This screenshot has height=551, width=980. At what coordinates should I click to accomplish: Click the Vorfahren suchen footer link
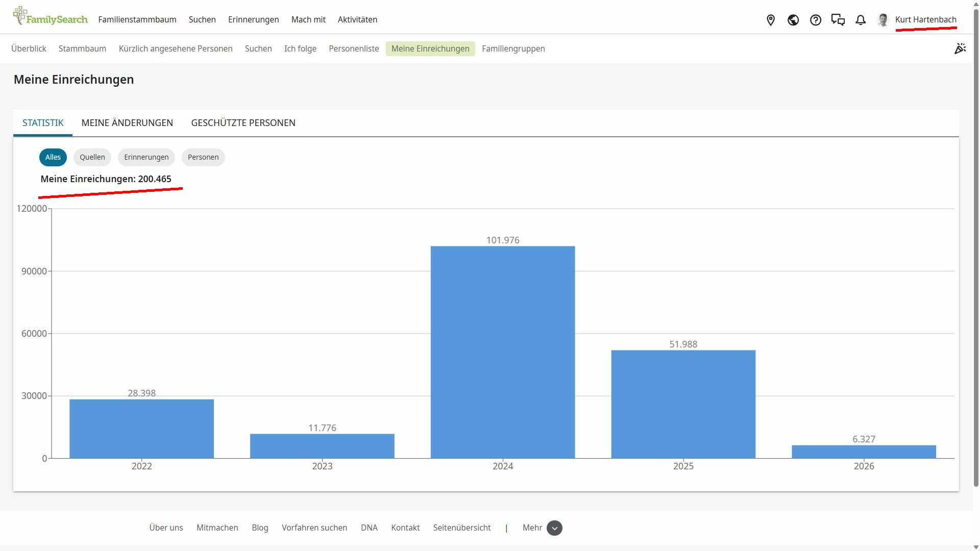314,528
